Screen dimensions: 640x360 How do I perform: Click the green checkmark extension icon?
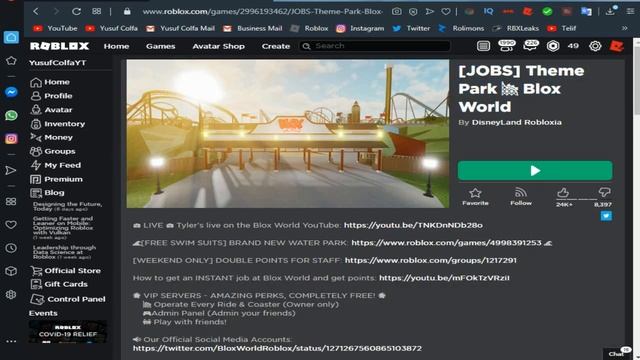tap(547, 11)
